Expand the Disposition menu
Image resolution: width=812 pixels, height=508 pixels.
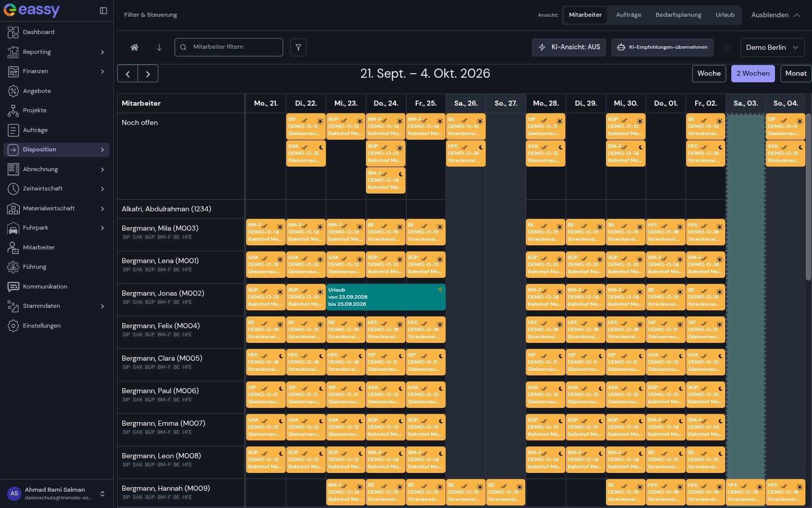(x=56, y=149)
